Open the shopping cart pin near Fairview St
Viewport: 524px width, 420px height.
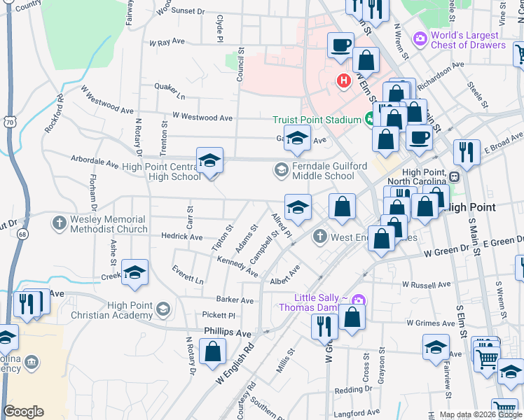pos(487,360)
